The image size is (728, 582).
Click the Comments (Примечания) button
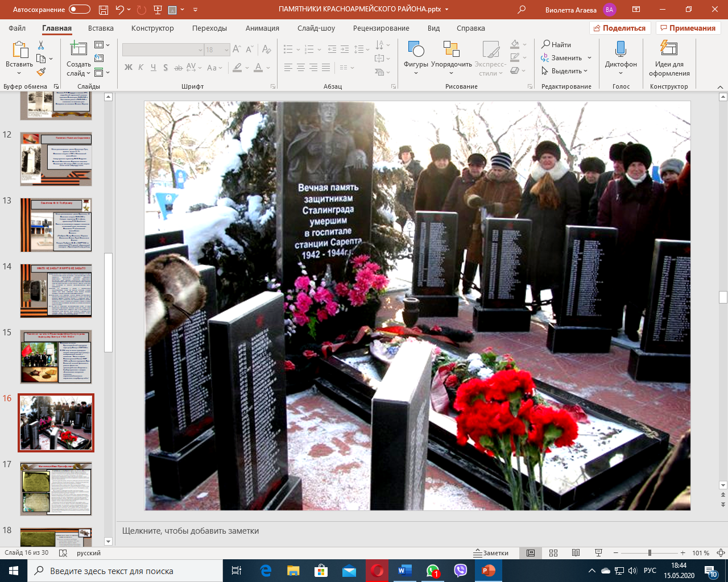[x=688, y=28]
